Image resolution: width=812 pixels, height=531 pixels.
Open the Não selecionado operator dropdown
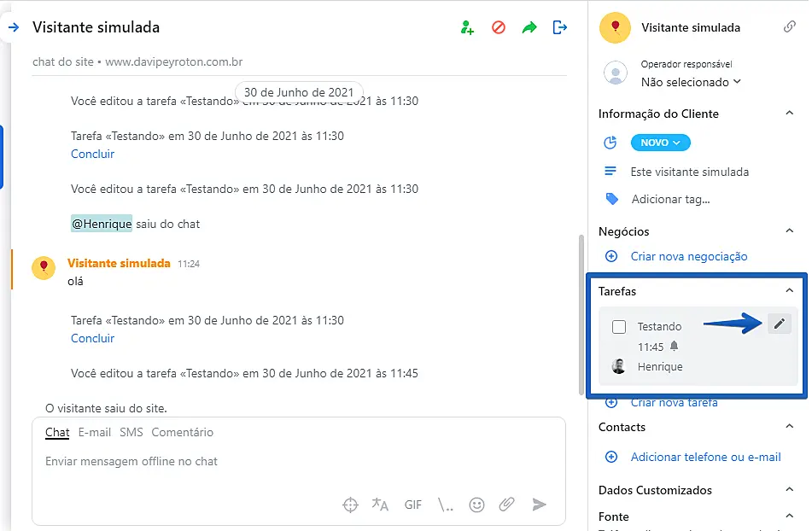point(691,82)
